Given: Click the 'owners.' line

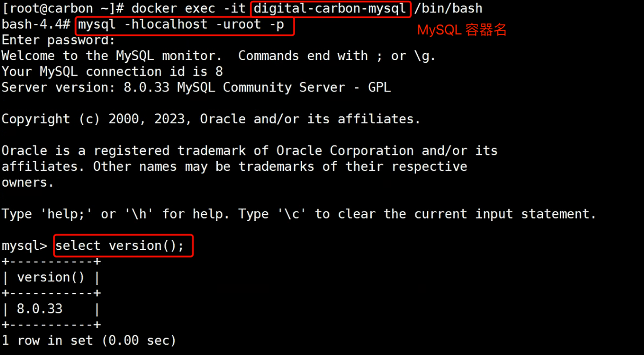Looking at the screenshot, I should [27, 183].
